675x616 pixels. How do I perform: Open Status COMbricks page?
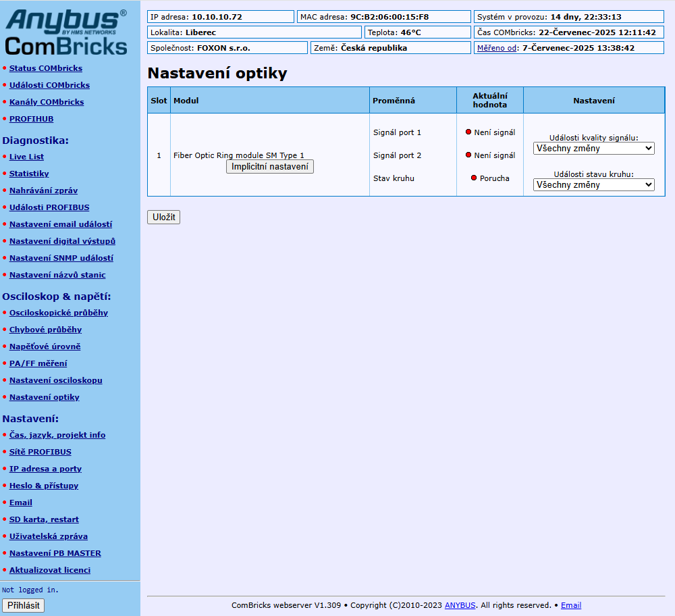pos(46,68)
